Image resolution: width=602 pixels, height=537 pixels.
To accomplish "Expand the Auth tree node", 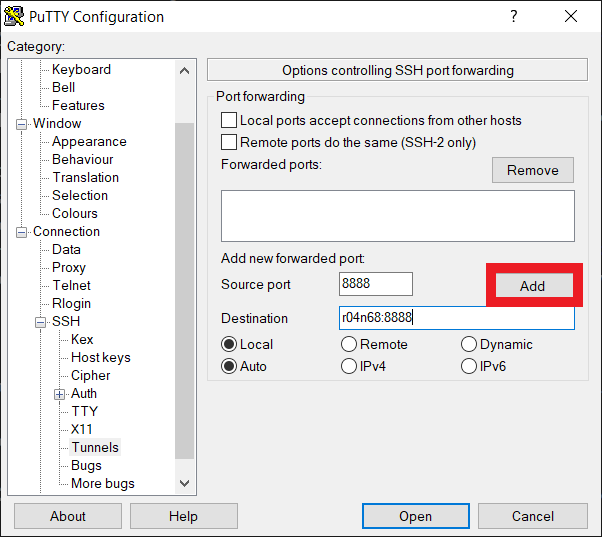I will pyautogui.click(x=59, y=394).
